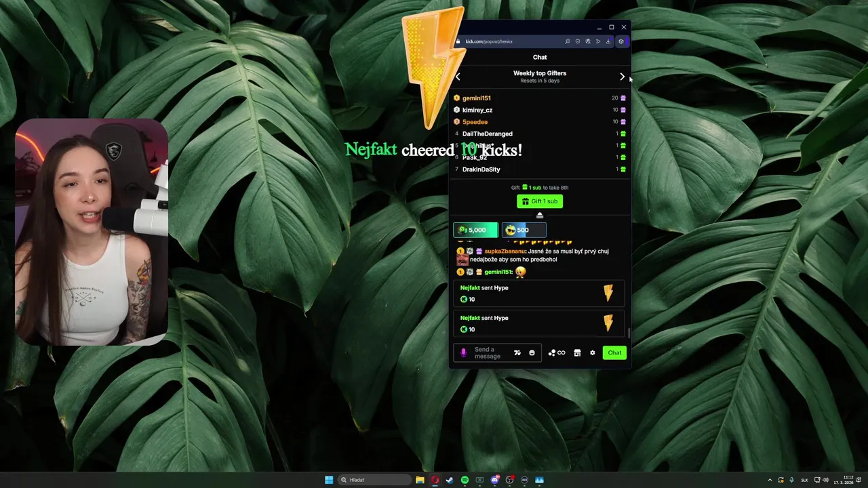The height and width of the screenshot is (488, 868).
Task: Click the Weekly top Gifters heading
Action: 540,73
